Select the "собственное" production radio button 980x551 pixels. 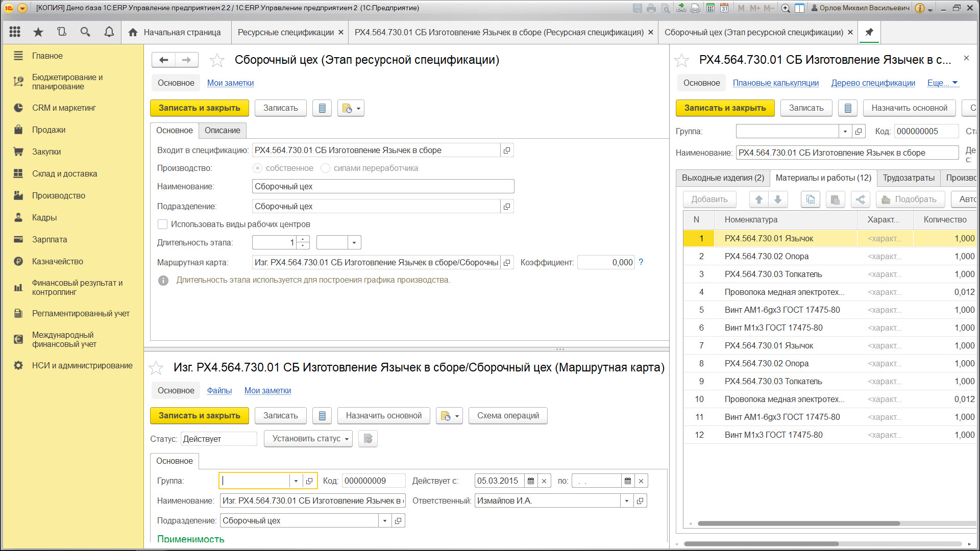pyautogui.click(x=258, y=168)
